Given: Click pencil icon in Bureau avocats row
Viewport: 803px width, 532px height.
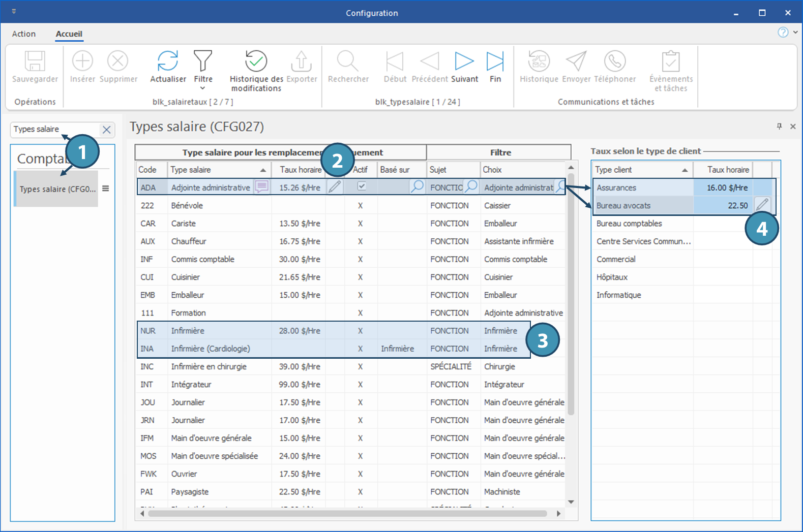Looking at the screenshot, I should [x=762, y=205].
